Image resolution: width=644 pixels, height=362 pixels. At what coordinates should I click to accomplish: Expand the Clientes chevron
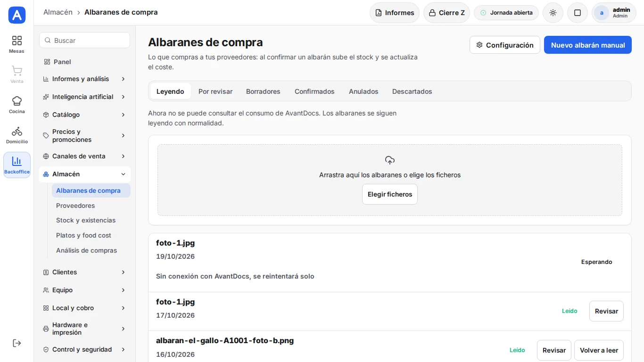(x=123, y=272)
